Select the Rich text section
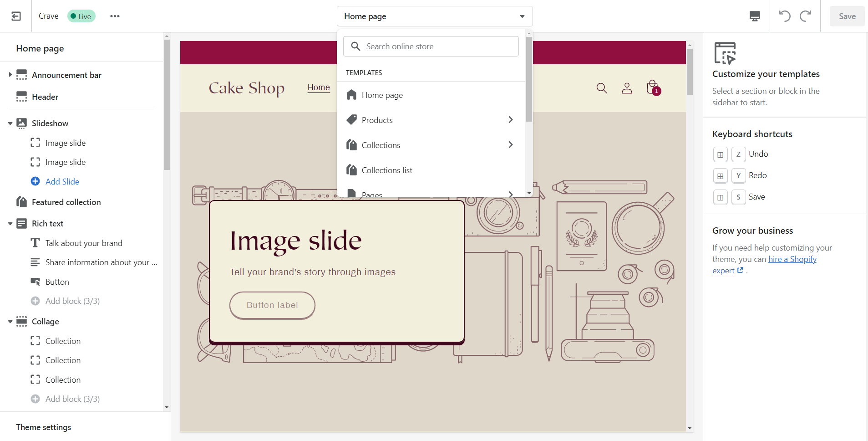The width and height of the screenshot is (868, 441). 47,224
